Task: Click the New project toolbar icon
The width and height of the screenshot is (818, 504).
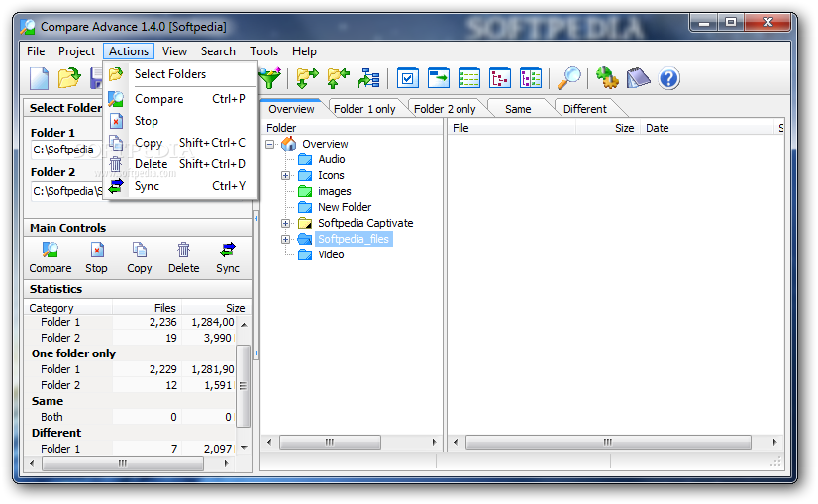Action: coord(40,79)
